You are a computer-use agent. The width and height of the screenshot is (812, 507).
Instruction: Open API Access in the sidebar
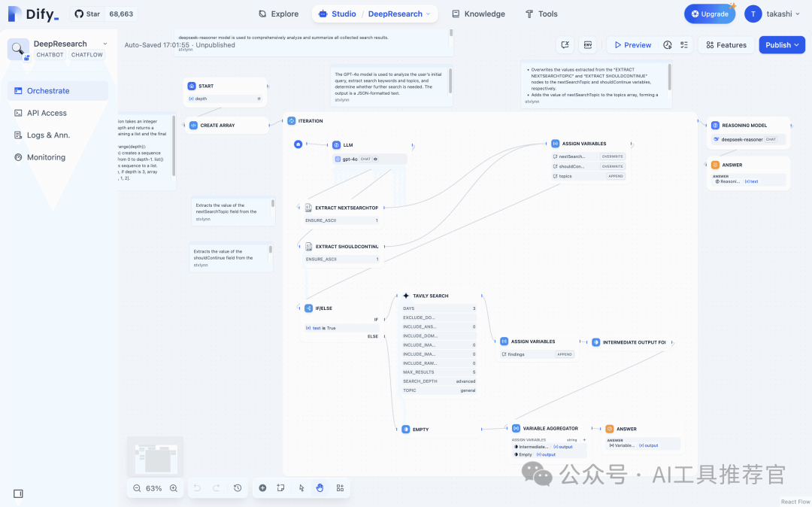coord(58,113)
